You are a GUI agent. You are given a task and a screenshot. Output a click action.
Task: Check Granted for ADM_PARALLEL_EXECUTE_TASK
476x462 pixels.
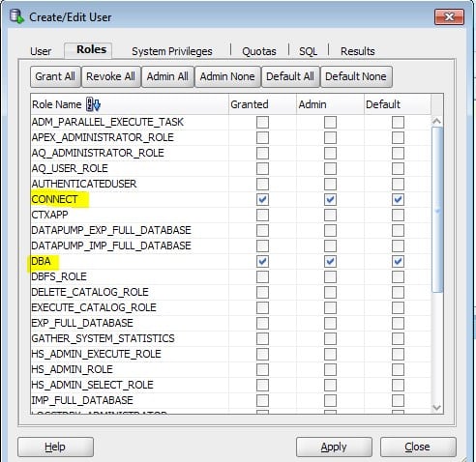click(x=262, y=122)
